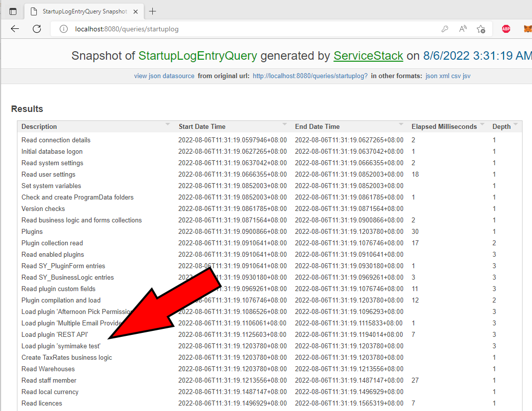The height and width of the screenshot is (411, 532).
Task: Add this page to favorites star icon
Action: tap(481, 29)
